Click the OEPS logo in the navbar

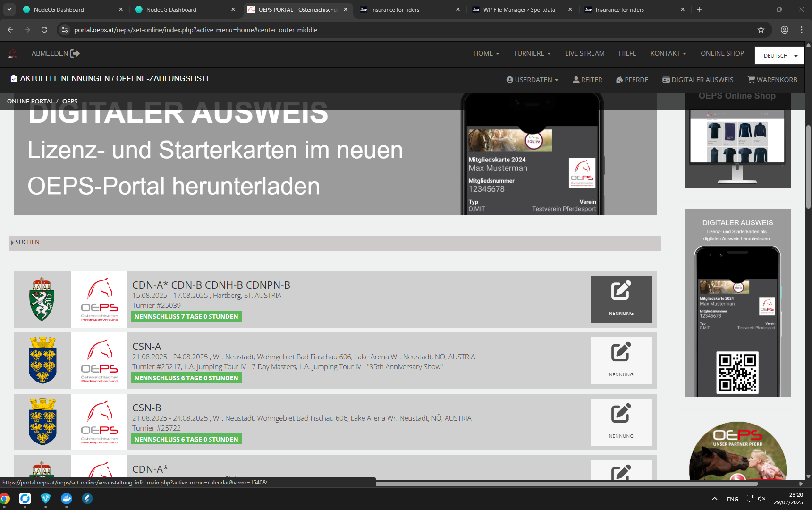coord(13,54)
